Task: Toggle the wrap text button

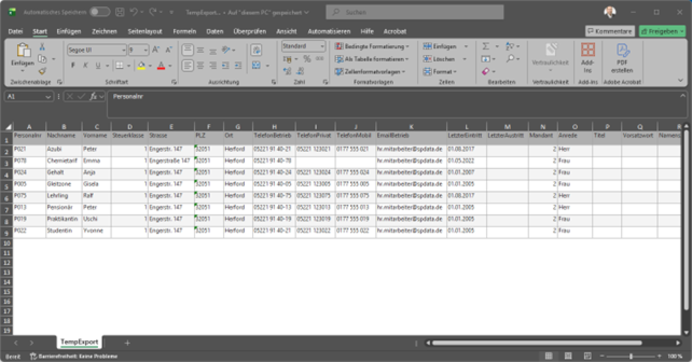Action: click(256, 50)
